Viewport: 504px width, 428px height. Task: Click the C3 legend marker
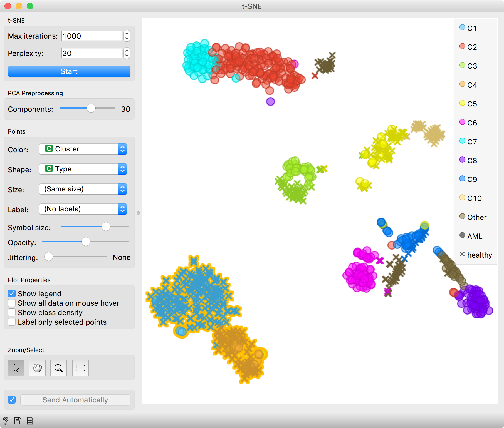pyautogui.click(x=462, y=65)
